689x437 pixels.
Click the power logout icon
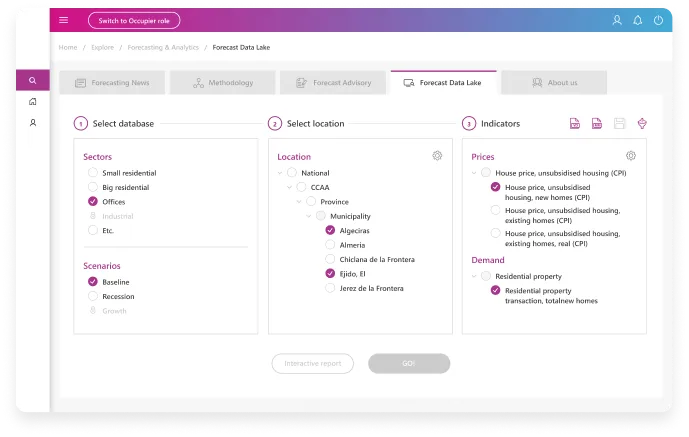pos(659,20)
